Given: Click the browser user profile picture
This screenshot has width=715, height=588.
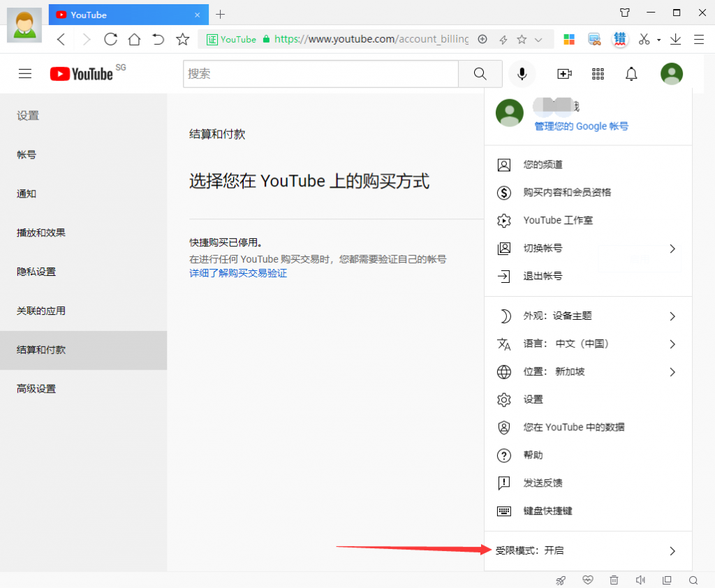Looking at the screenshot, I should tap(24, 24).
